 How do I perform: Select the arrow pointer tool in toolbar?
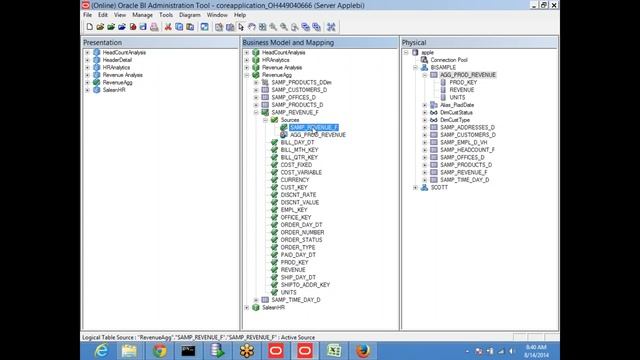coord(241,27)
